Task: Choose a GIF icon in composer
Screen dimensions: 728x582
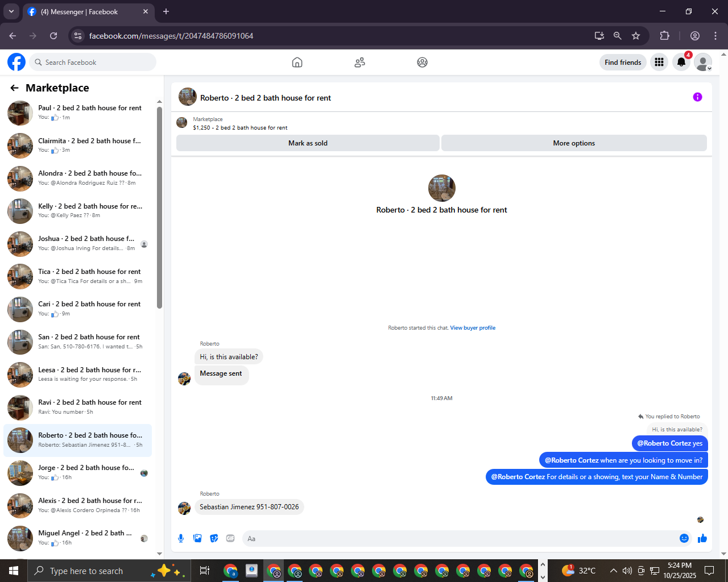Action: coord(230,538)
